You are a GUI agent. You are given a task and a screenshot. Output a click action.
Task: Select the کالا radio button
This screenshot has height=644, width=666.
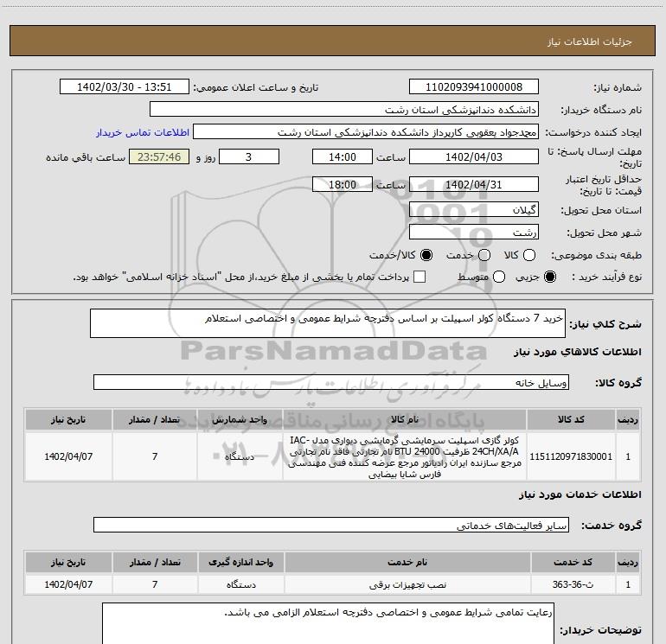529,255
